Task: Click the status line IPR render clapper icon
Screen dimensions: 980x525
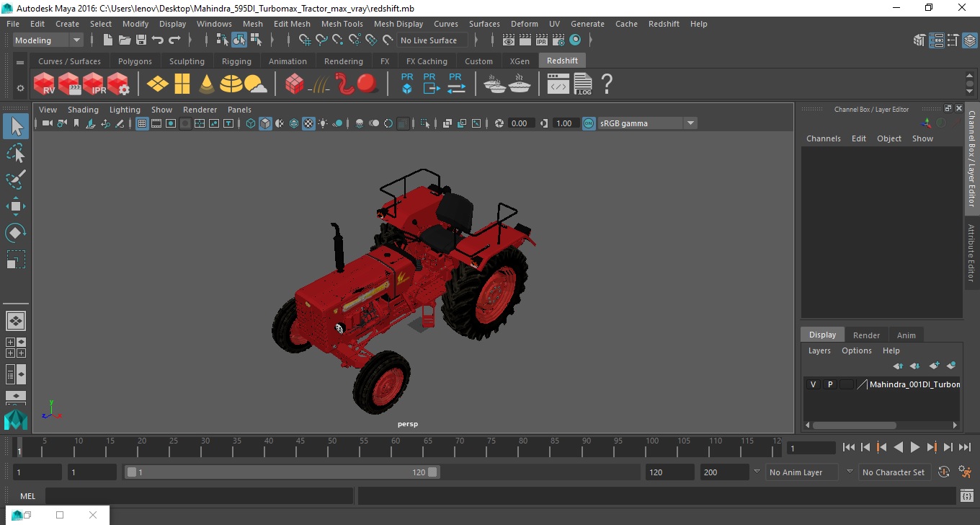Action: tap(542, 40)
